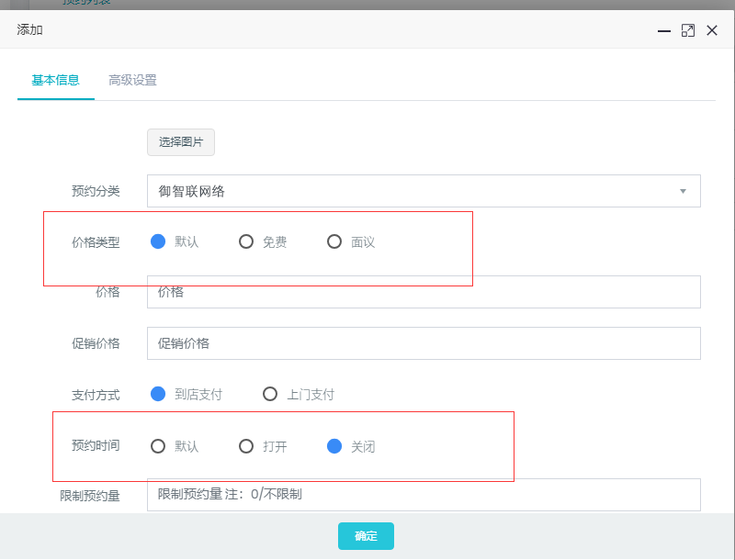The image size is (735, 560).
Task: Click the 限制预约量 input field
Action: point(423,495)
